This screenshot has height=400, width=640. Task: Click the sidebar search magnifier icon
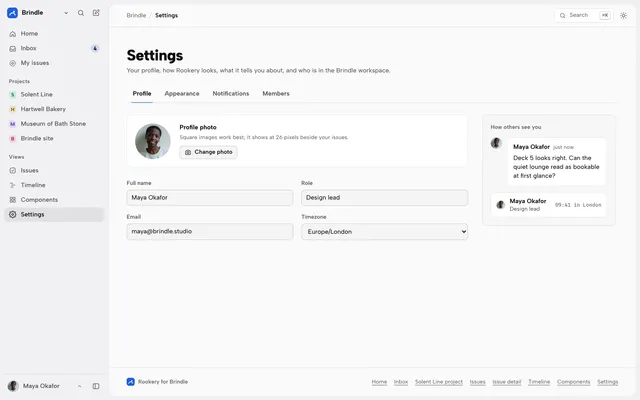pos(81,13)
